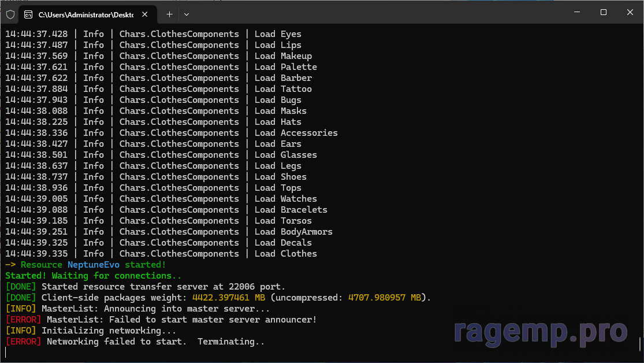Minimize the terminal window
Image resolution: width=644 pixels, height=363 pixels.
[x=576, y=12]
